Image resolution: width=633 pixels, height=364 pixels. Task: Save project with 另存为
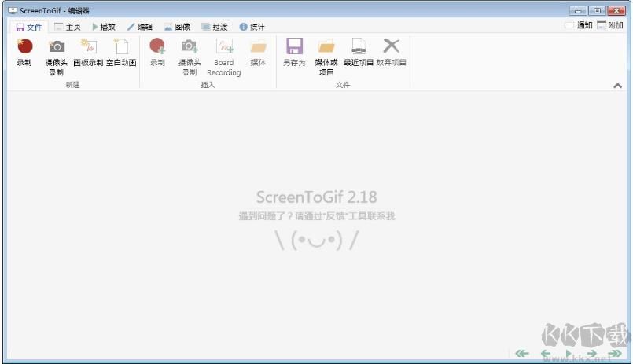click(x=294, y=52)
